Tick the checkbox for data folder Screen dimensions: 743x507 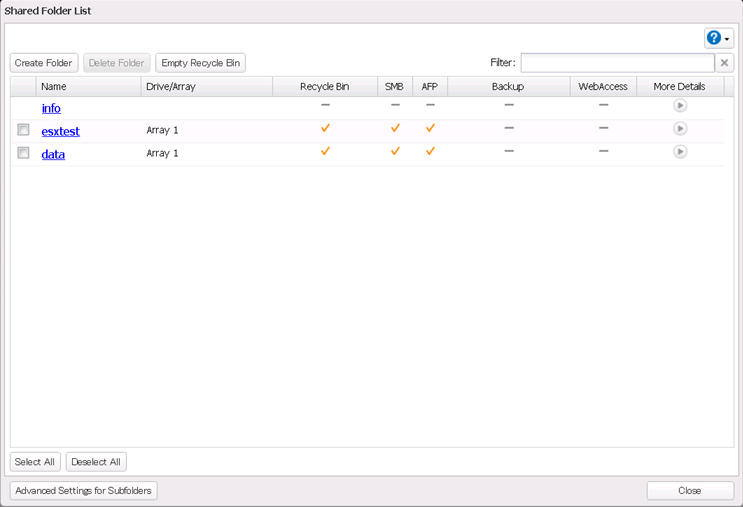click(x=23, y=153)
